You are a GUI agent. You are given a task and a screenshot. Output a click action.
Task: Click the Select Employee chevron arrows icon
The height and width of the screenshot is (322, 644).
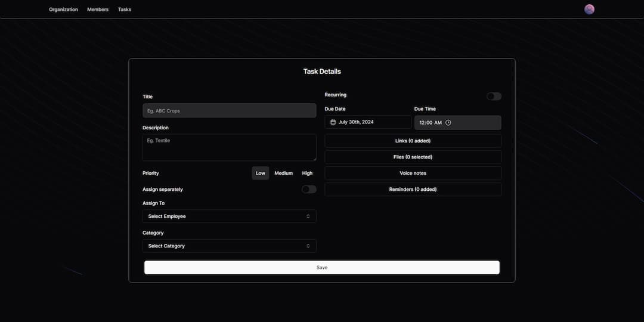tap(308, 216)
